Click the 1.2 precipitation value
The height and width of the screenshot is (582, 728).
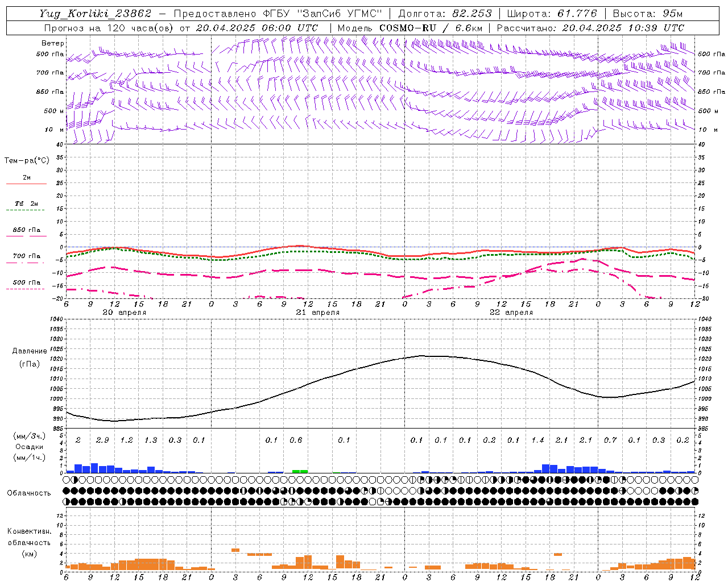[126, 440]
